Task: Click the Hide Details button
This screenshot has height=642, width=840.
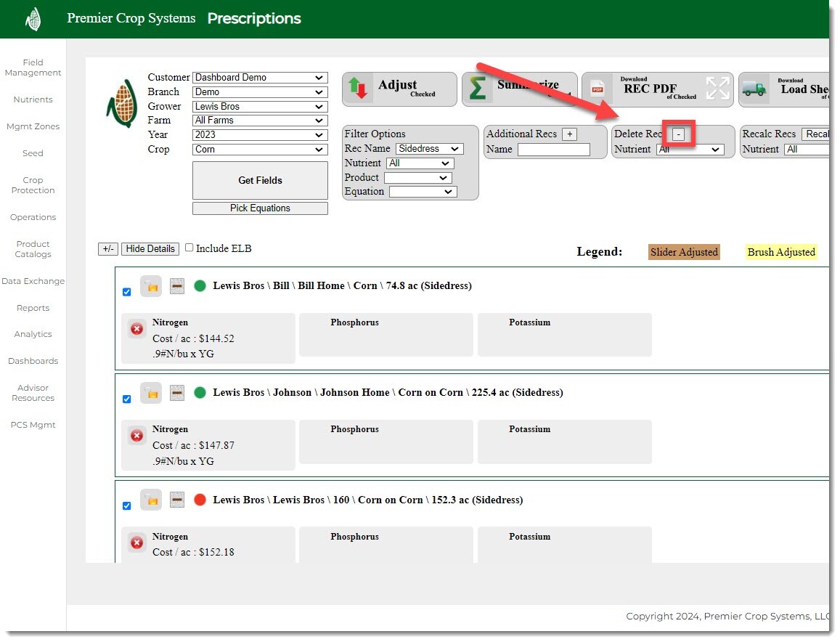Action: (x=150, y=248)
